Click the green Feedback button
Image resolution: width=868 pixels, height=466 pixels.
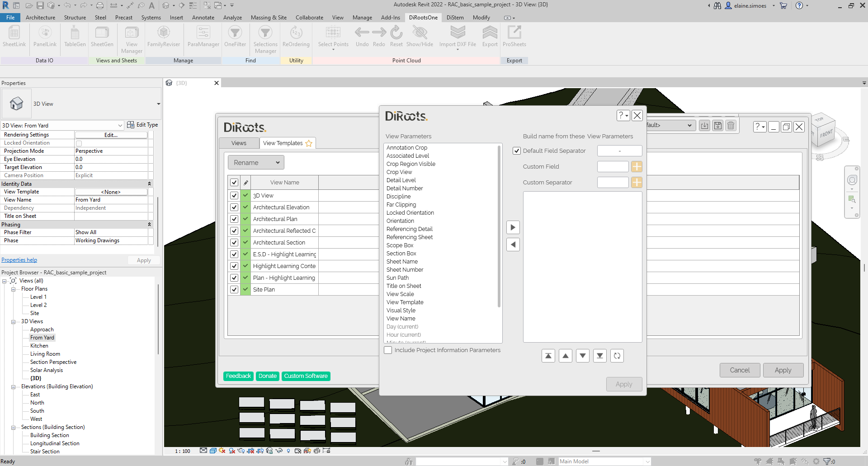[x=238, y=376]
